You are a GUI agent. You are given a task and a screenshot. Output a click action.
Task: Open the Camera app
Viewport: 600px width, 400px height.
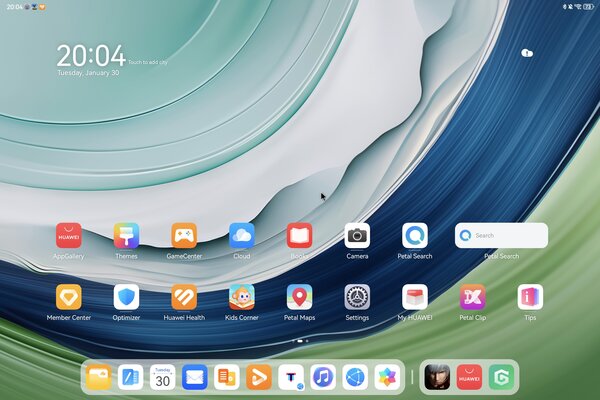[x=357, y=235]
